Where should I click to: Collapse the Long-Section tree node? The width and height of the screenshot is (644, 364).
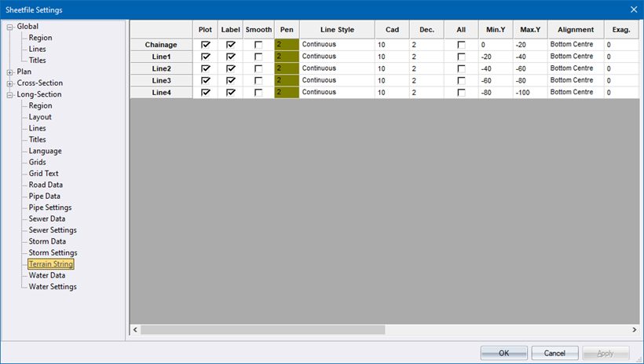click(10, 94)
